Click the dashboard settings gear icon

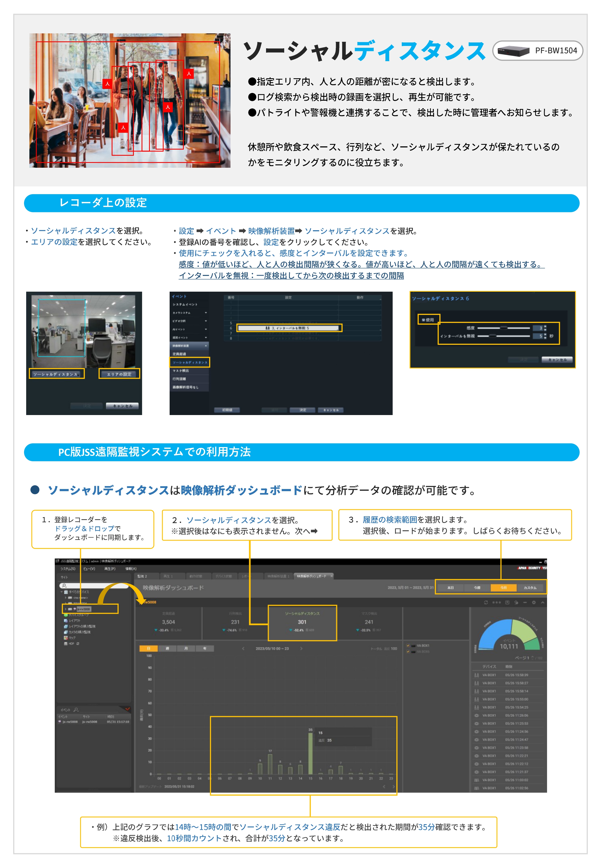[534, 603]
